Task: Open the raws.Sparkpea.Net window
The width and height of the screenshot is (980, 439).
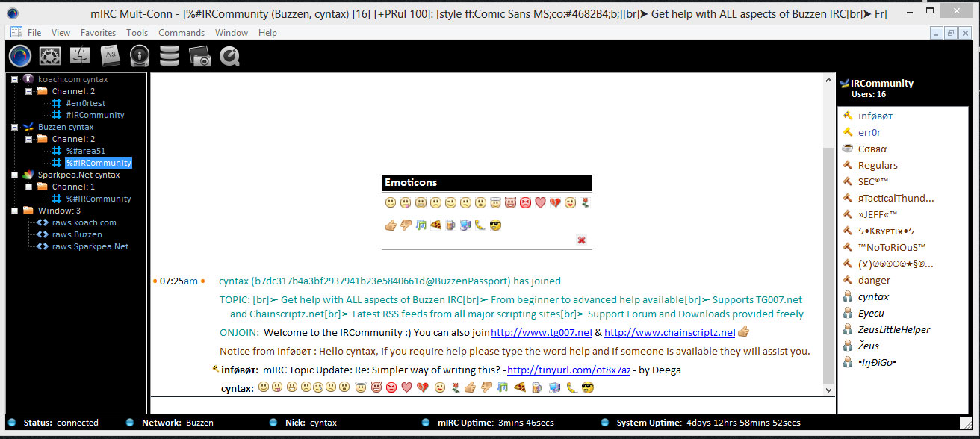Action: 90,246
